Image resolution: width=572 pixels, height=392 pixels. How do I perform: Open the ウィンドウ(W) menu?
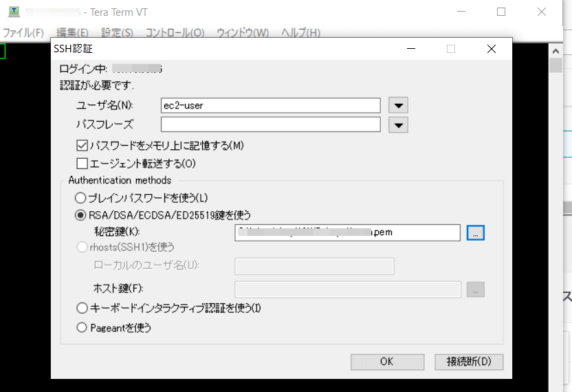(243, 33)
